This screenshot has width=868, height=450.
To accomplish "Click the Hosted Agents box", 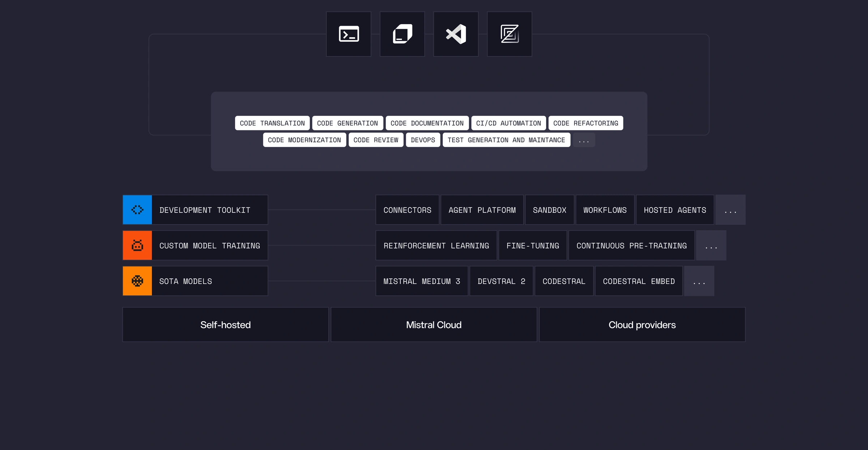I will (x=675, y=210).
